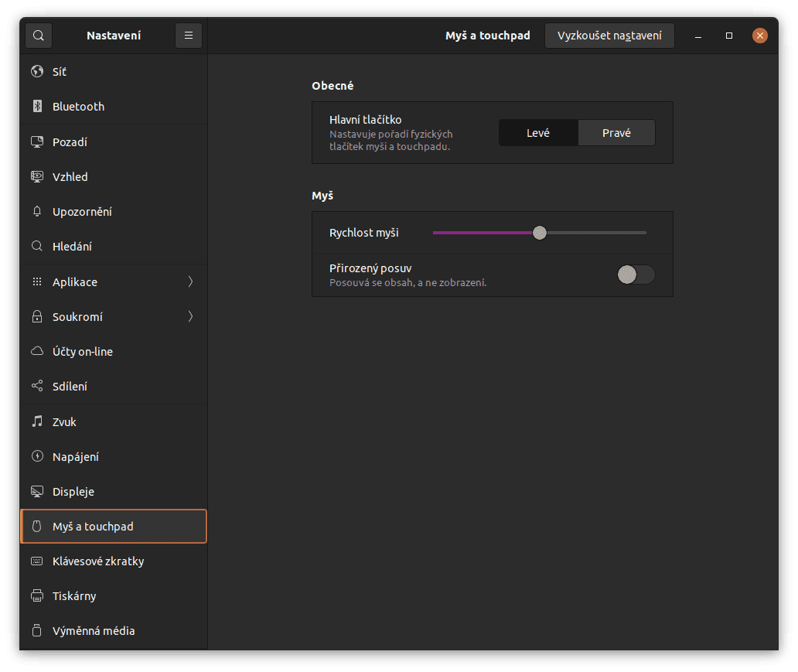Click Vyzkoušet nastavení button
Screen dimensions: 798x672
click(609, 36)
